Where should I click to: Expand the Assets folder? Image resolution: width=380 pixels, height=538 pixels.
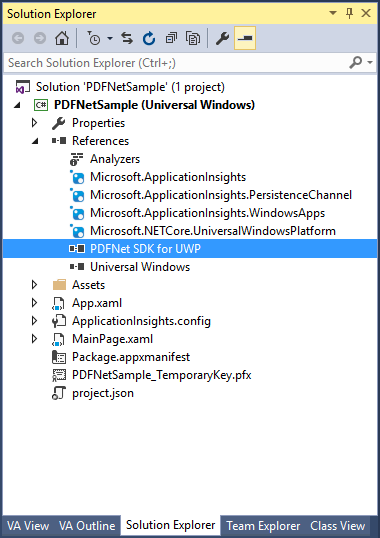[x=34, y=284]
